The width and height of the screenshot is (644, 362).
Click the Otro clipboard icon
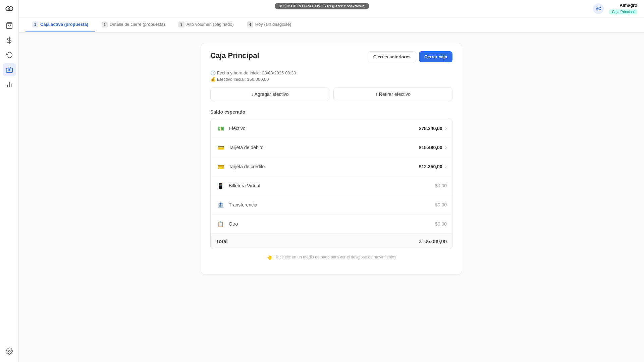click(x=221, y=224)
